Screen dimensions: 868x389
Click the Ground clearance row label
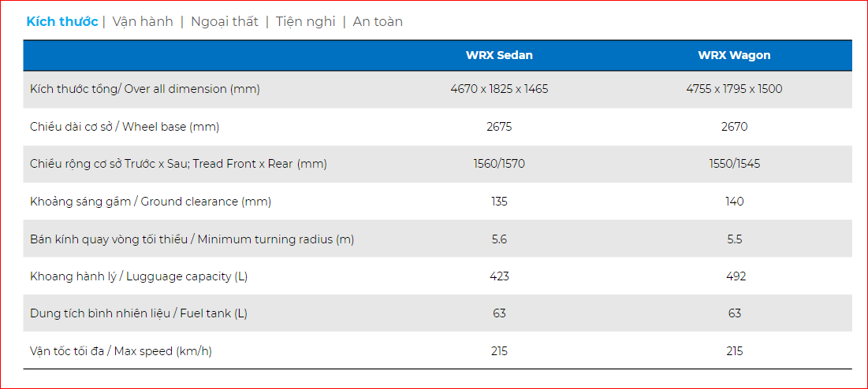pos(151,202)
